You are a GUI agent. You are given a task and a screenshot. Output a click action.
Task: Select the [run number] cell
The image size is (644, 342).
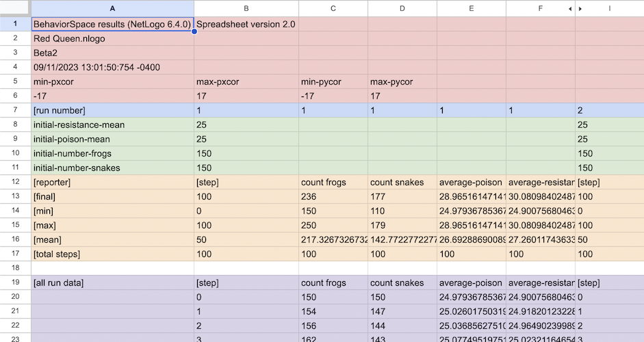[x=112, y=110]
